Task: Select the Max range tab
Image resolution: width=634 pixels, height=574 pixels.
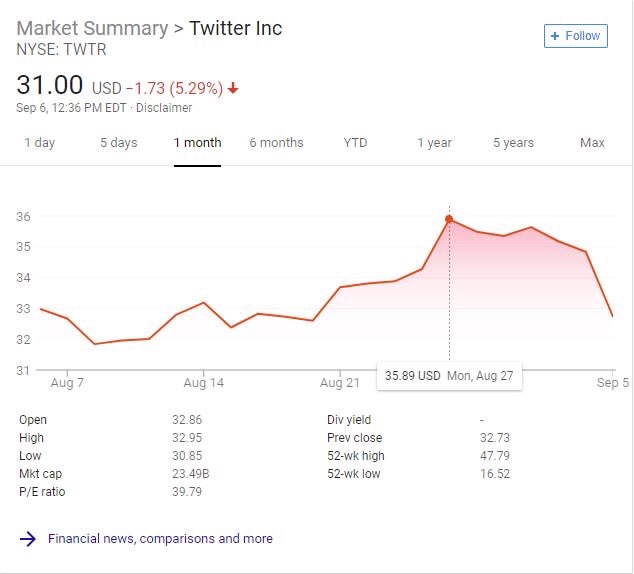Action: (592, 143)
